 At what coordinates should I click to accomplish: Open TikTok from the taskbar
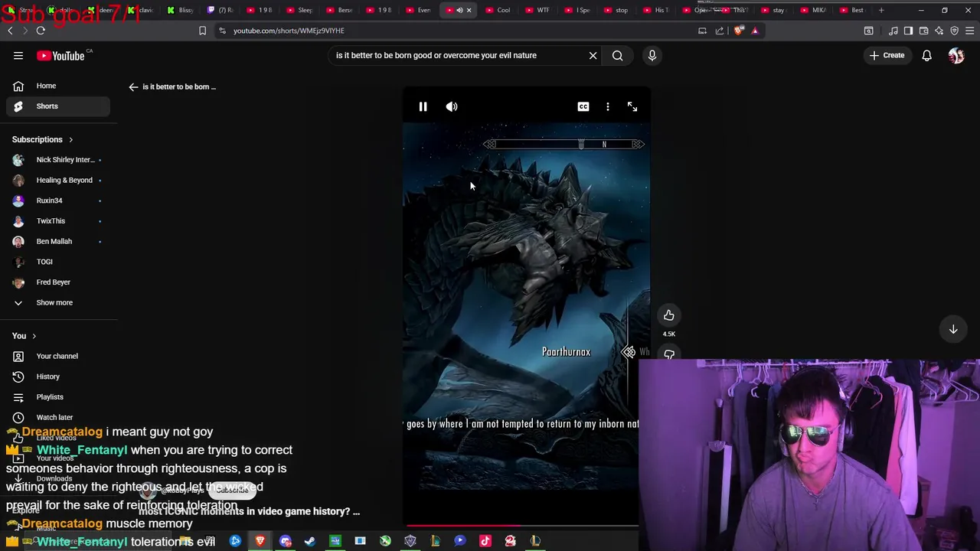click(x=485, y=541)
